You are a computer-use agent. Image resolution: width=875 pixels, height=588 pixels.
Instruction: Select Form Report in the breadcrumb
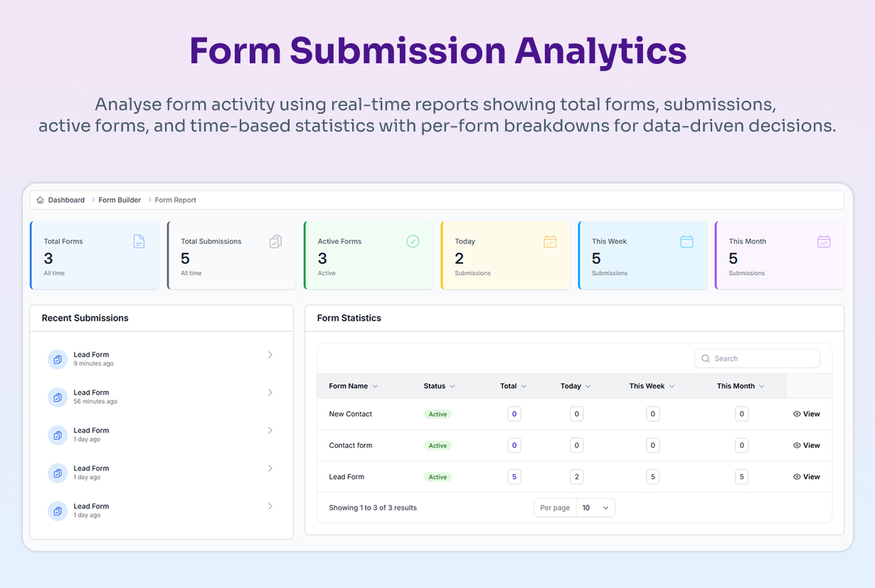point(175,200)
